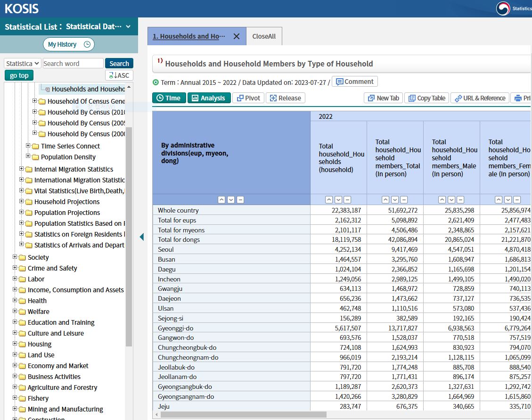Open the Comment speech bubble button
The height and width of the screenshot is (420, 532).
click(x=354, y=82)
